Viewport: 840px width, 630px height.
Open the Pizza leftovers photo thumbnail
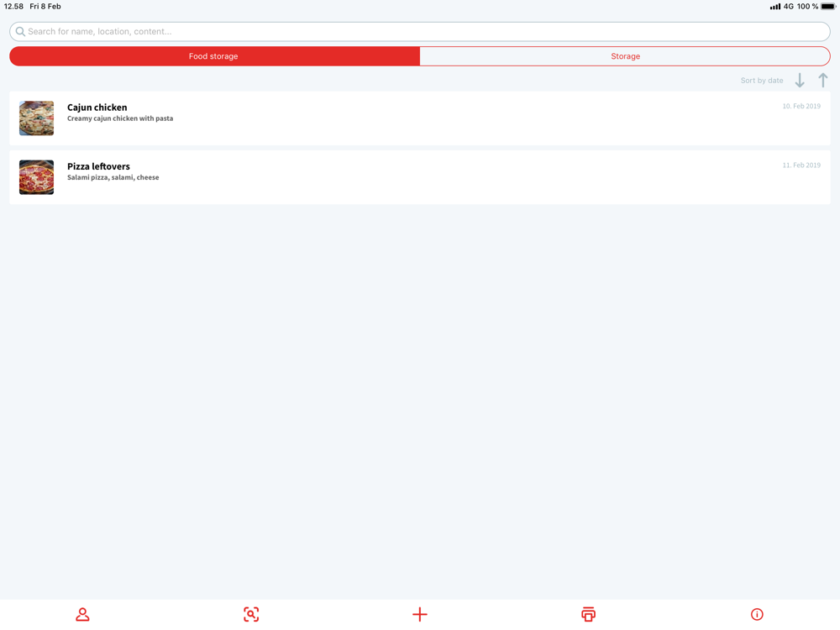(x=36, y=177)
